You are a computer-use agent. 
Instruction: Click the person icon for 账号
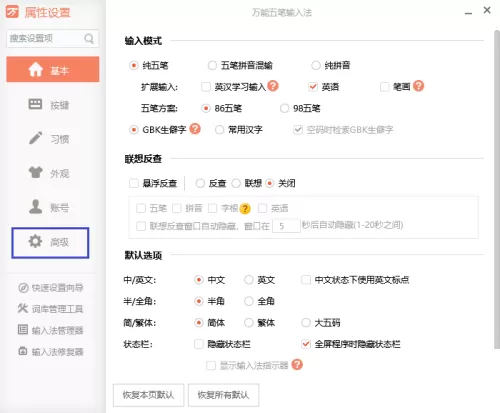35,207
